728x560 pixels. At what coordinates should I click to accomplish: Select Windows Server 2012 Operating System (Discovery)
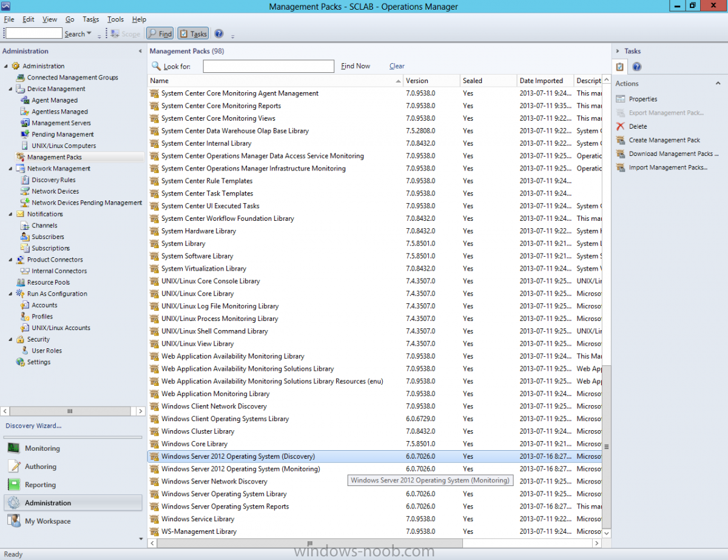[375, 456]
